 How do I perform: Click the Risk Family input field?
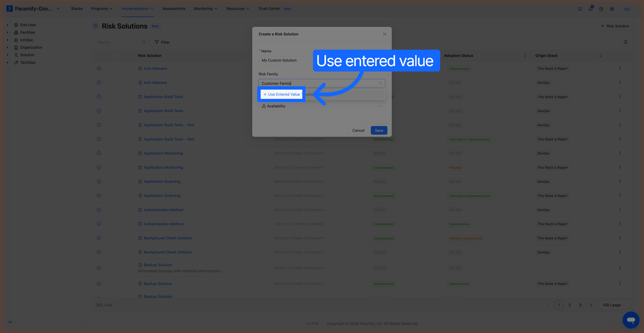coord(322,83)
